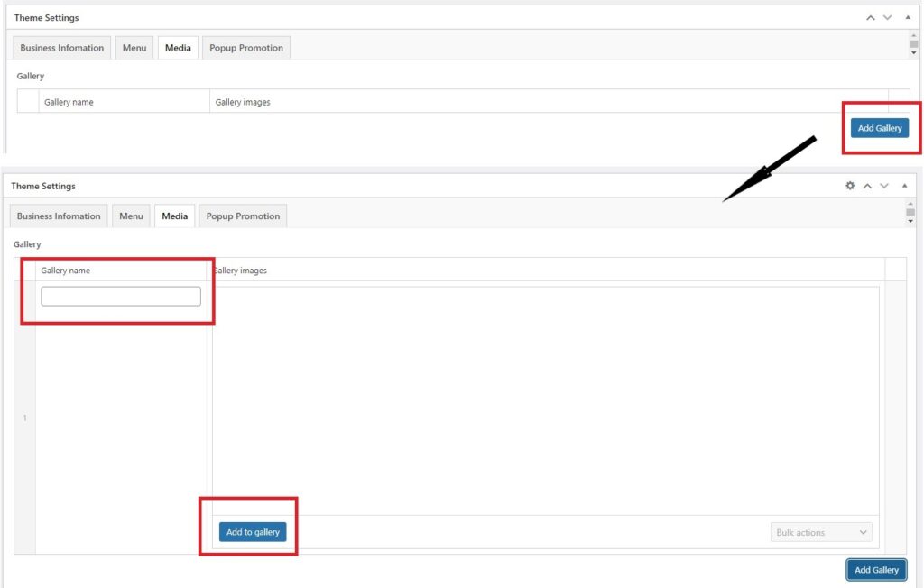Click row number 1 handle in gallery table

(24, 418)
